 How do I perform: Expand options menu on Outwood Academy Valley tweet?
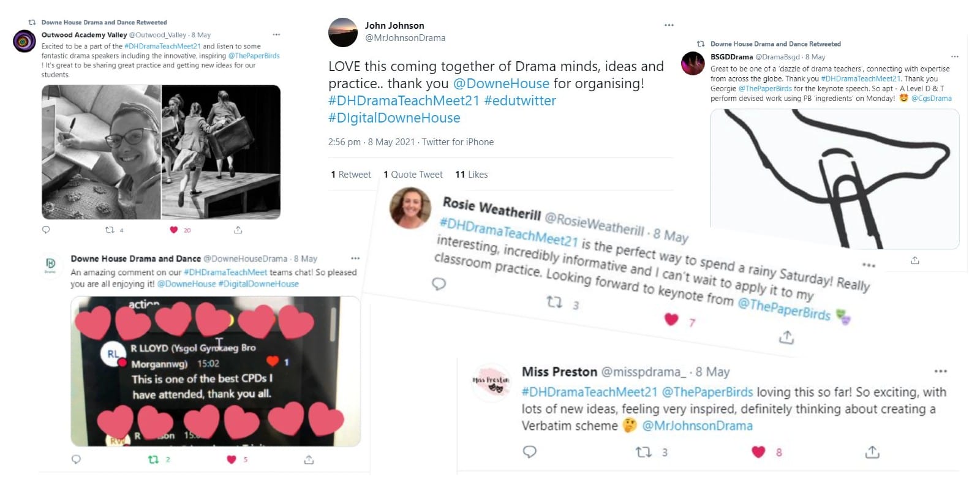276,34
